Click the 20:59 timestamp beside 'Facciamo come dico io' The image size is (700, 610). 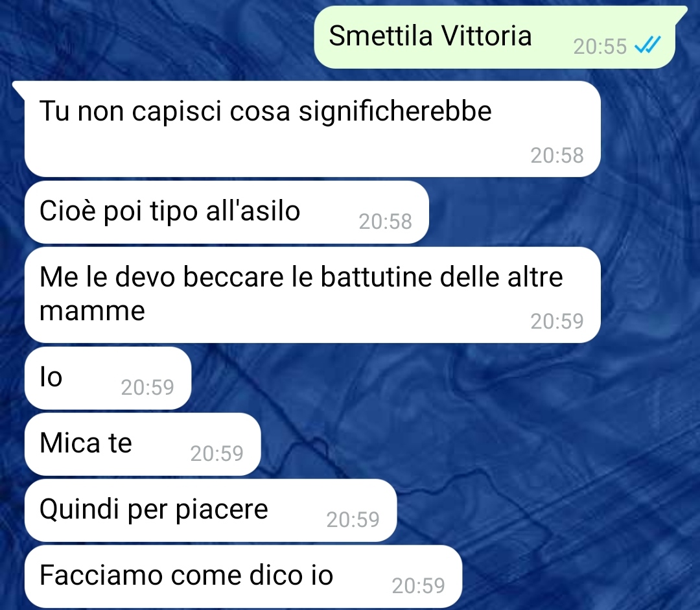(418, 585)
